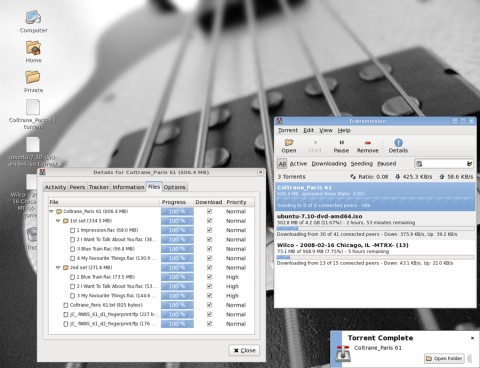Open a torrent with the Open toolbar icon
Image resolution: width=480 pixels, height=368 pixels.
coord(289,146)
